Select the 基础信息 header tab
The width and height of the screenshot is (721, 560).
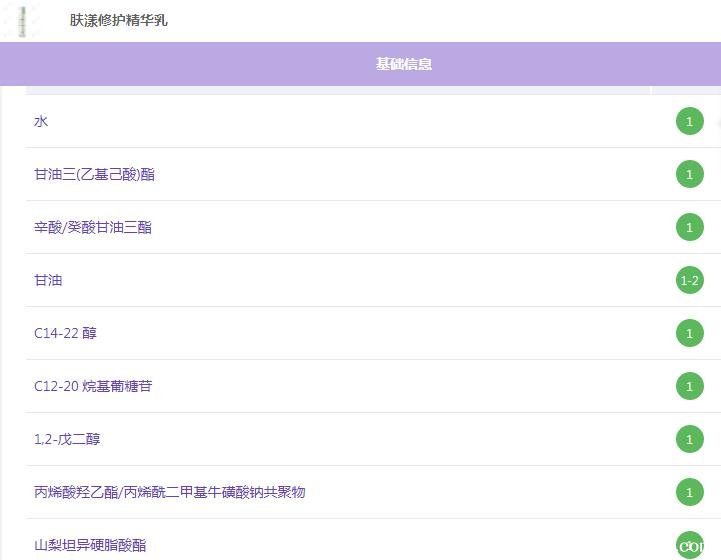[404, 64]
